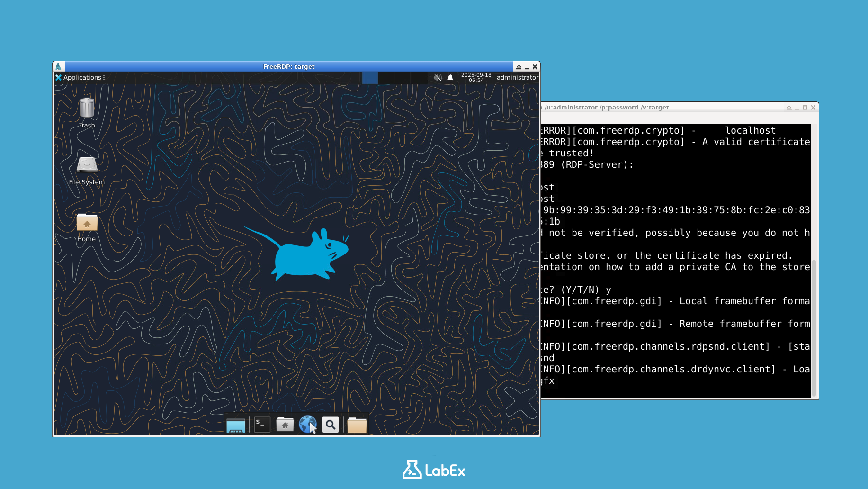This screenshot has height=489, width=868.
Task: Switch to the first workspace
Action: (370, 78)
